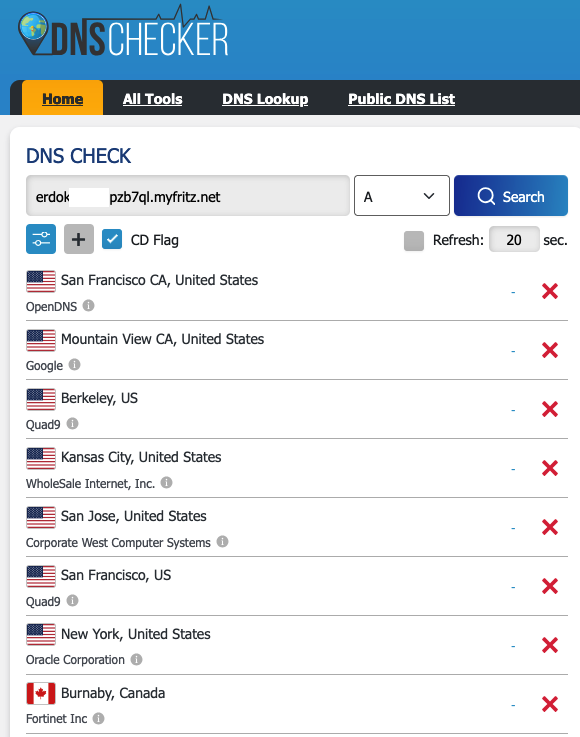Screen dimensions: 580x737
Task: Click the Refresh seconds field
Action: tap(514, 239)
